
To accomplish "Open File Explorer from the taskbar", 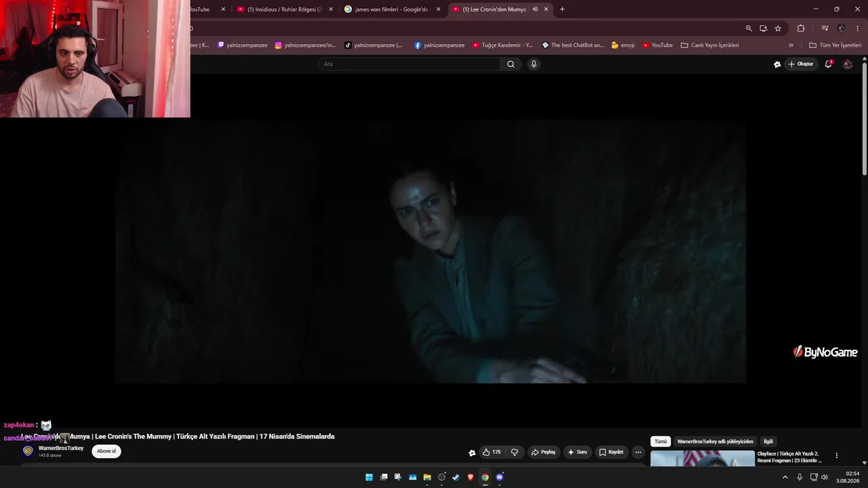I will tap(427, 477).
